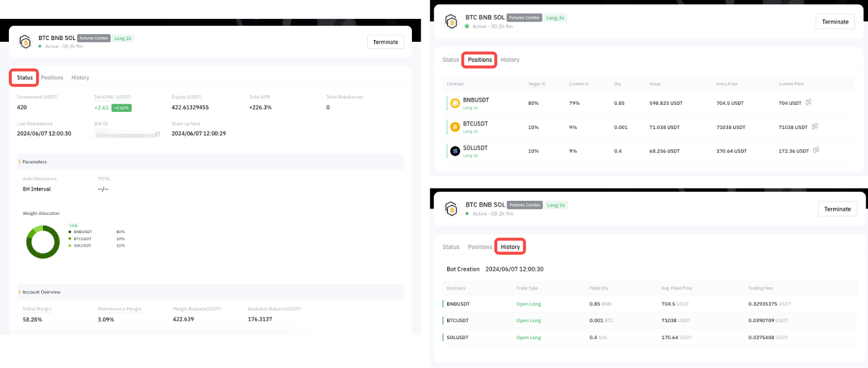
Task: Switch to Positions tab in the Status panel
Action: pyautogui.click(x=52, y=78)
